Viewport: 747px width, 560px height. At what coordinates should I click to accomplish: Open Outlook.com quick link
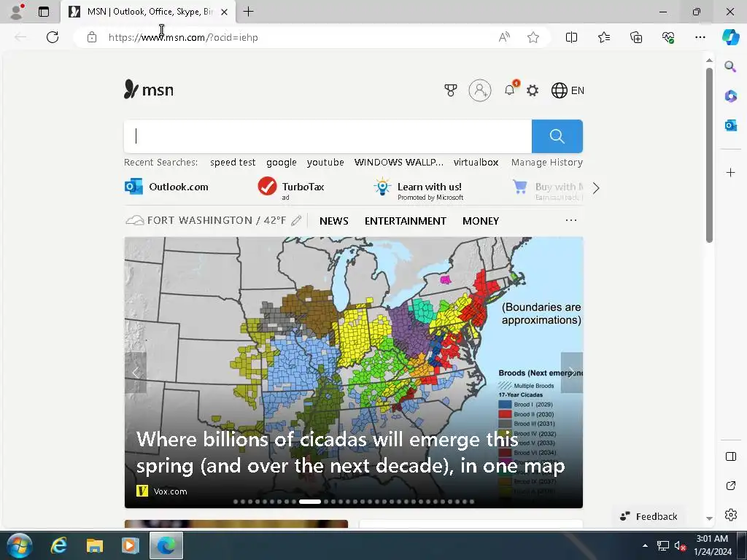[167, 187]
